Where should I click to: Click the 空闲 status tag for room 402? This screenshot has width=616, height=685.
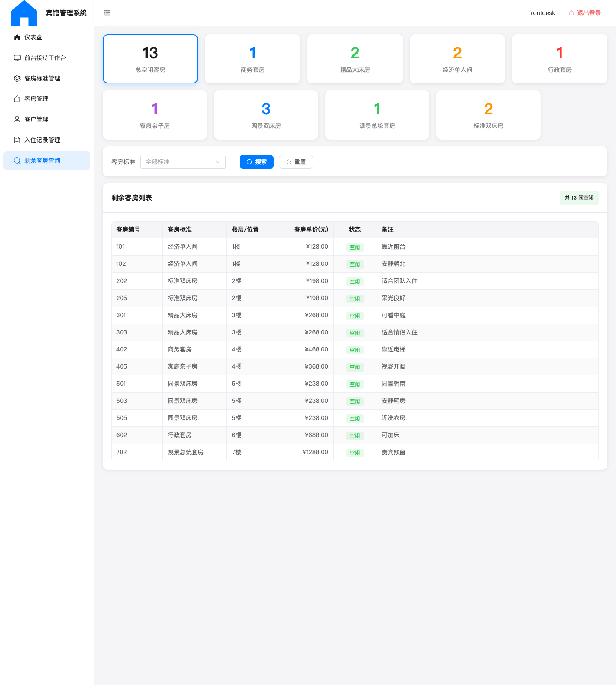[355, 350]
